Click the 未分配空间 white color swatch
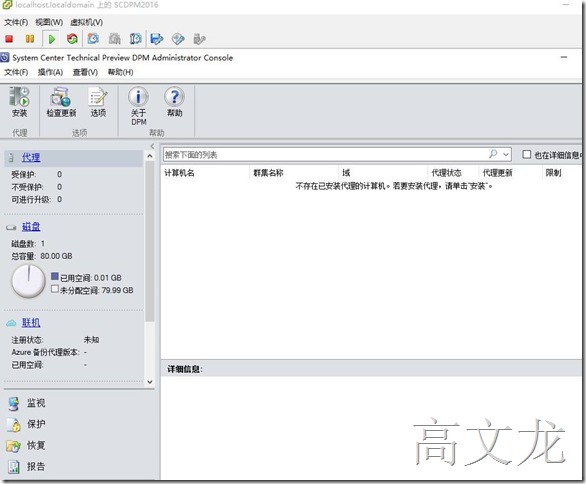This screenshot has height=484, width=586. [55, 289]
